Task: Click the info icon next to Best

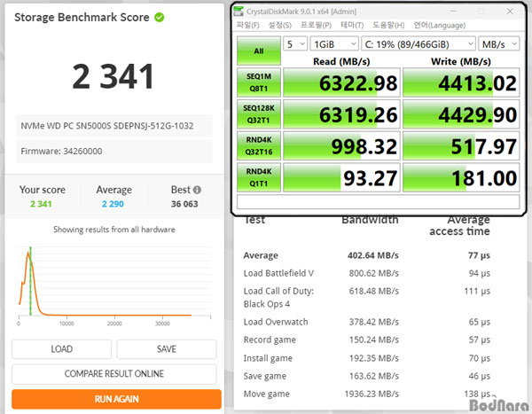Action: pos(197,190)
